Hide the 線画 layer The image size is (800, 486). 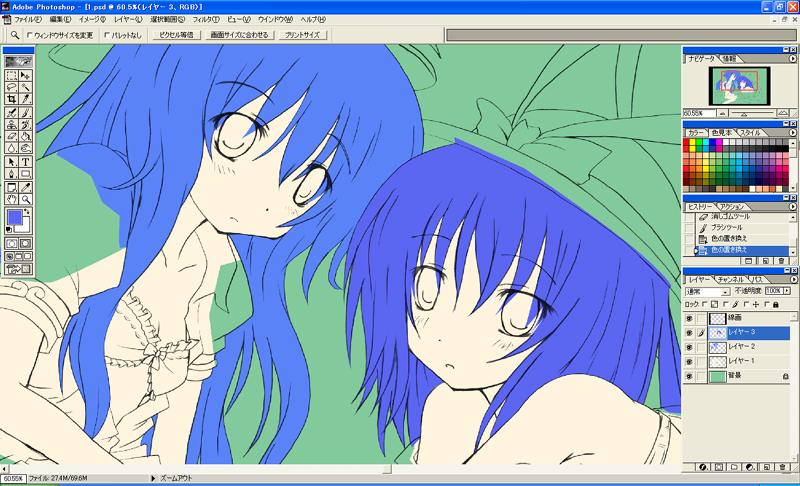[689, 318]
